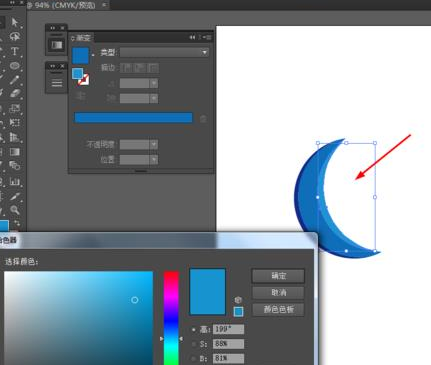Click the out-of-gamut cube warning icon
The width and height of the screenshot is (431, 365).
(x=238, y=300)
